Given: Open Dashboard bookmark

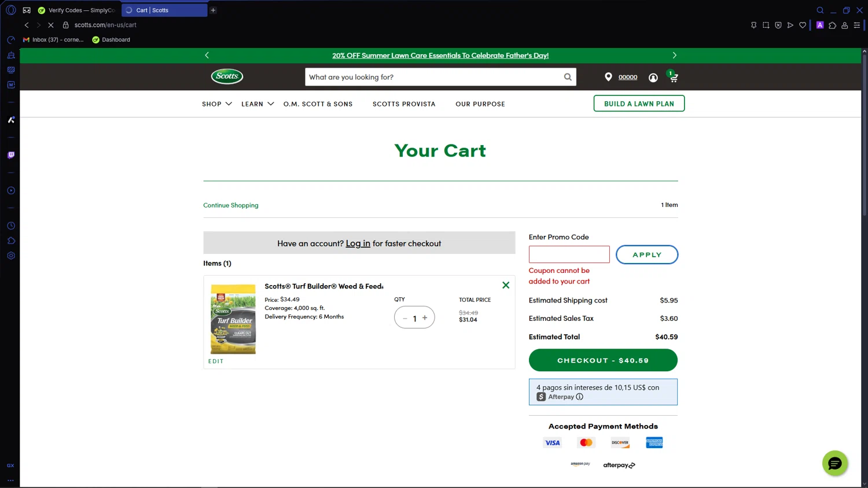Looking at the screenshot, I should pyautogui.click(x=111, y=40).
